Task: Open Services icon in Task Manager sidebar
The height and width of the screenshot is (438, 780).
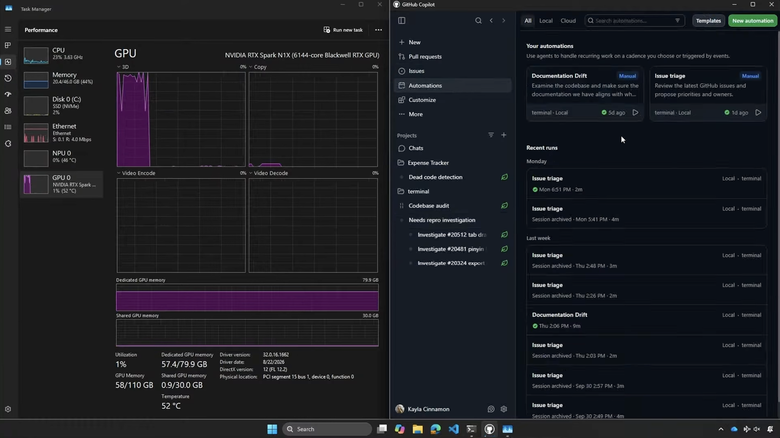Action: pos(8,143)
